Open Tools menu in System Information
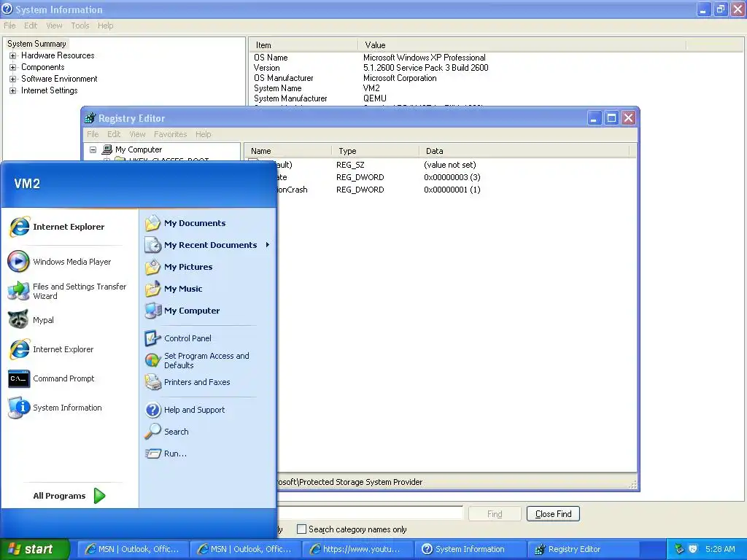Viewport: 747px width, 560px height. pos(80,26)
